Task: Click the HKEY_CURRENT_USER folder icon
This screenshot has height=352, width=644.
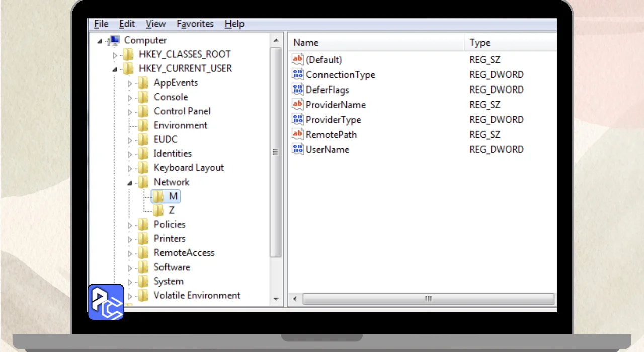Action: tap(129, 68)
